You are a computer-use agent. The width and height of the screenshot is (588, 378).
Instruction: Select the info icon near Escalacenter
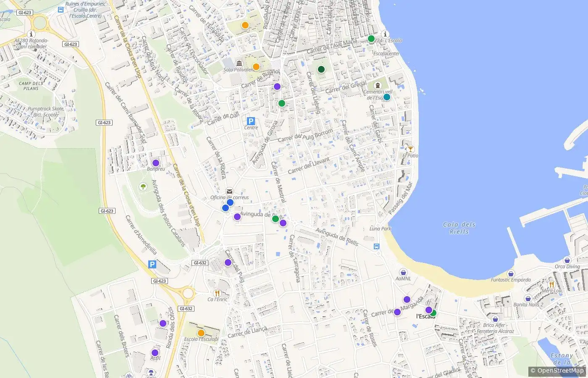point(385,34)
